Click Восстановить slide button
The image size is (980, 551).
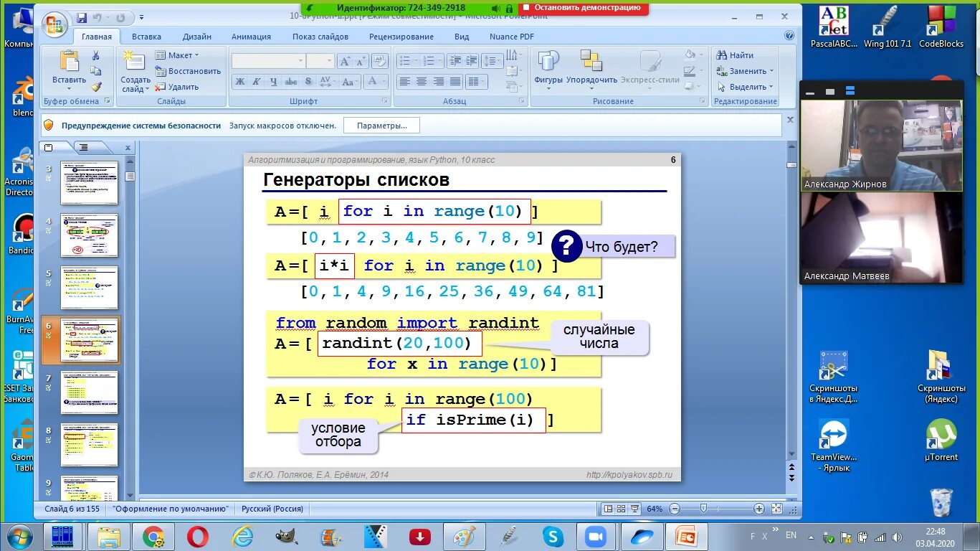(188, 71)
